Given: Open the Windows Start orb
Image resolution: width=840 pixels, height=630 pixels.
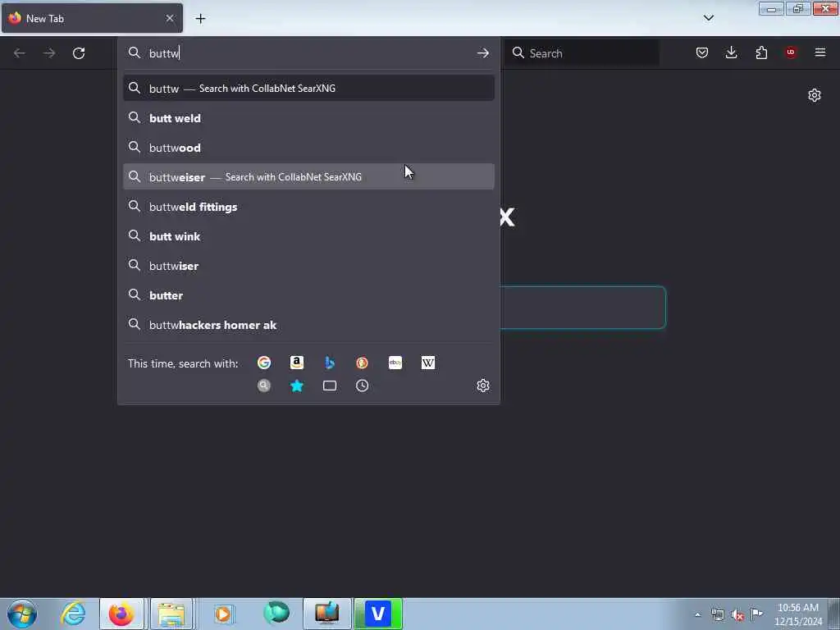Looking at the screenshot, I should tap(22, 614).
